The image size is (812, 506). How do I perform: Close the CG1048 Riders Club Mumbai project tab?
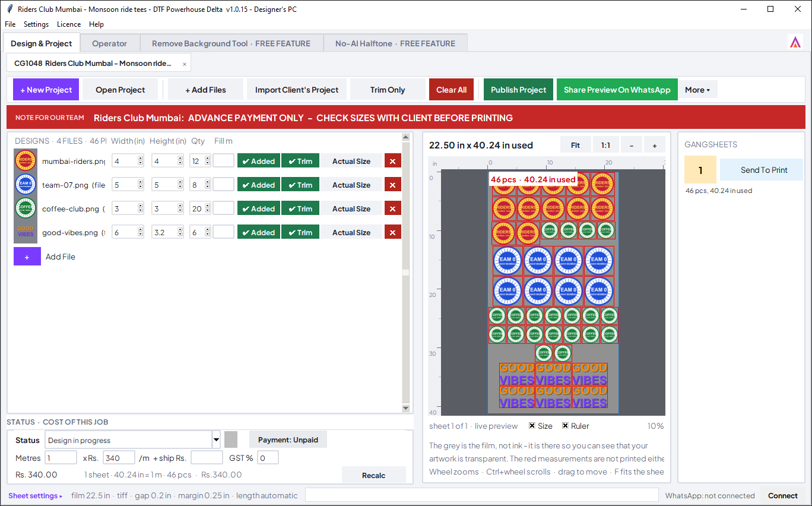185,64
